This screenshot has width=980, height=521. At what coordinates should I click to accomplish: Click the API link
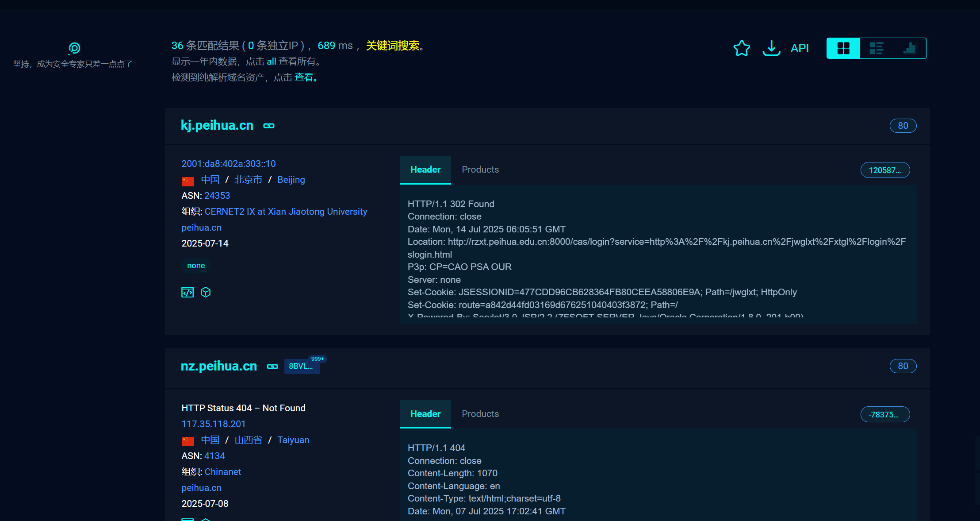(x=800, y=48)
